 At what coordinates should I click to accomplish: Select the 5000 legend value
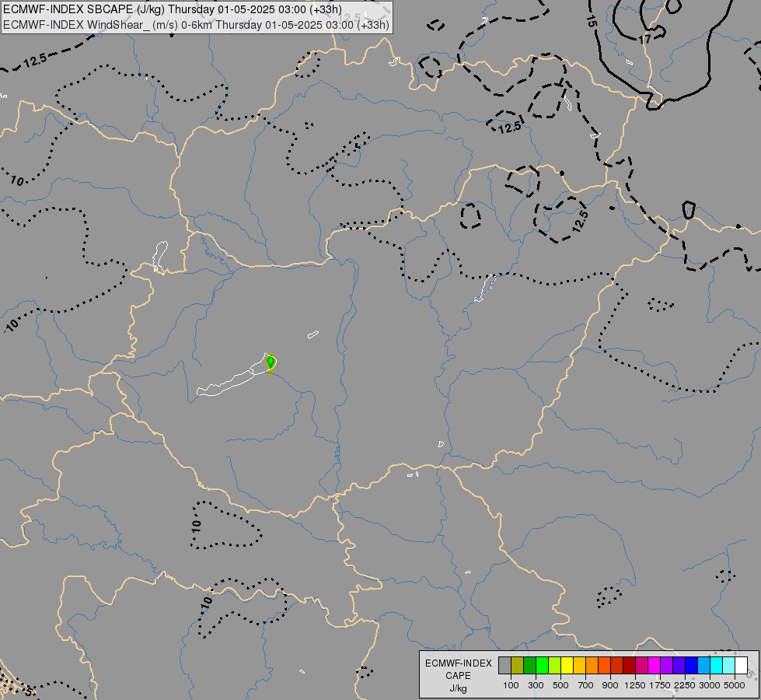pyautogui.click(x=735, y=685)
